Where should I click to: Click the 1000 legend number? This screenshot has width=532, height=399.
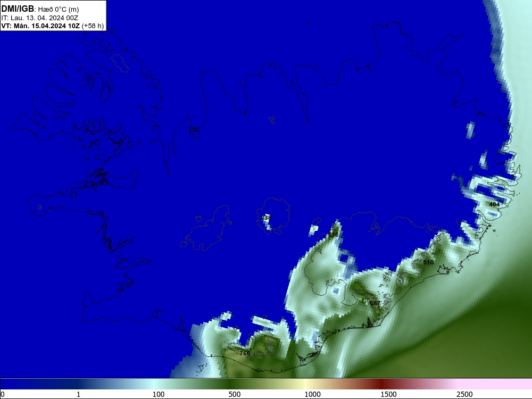pyautogui.click(x=312, y=394)
